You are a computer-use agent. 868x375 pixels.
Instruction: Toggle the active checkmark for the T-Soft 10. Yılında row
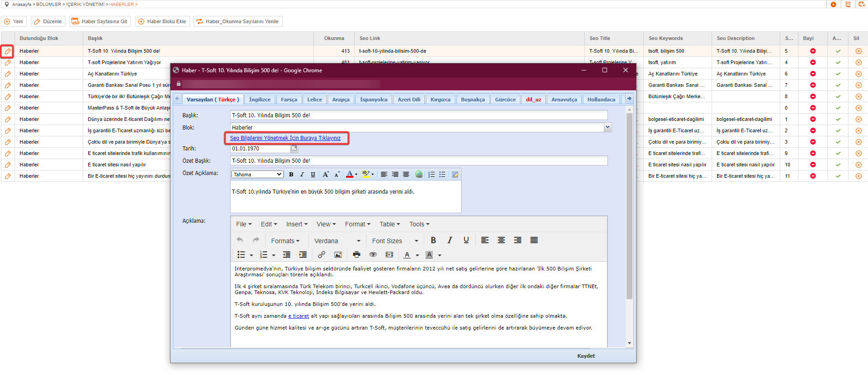838,51
